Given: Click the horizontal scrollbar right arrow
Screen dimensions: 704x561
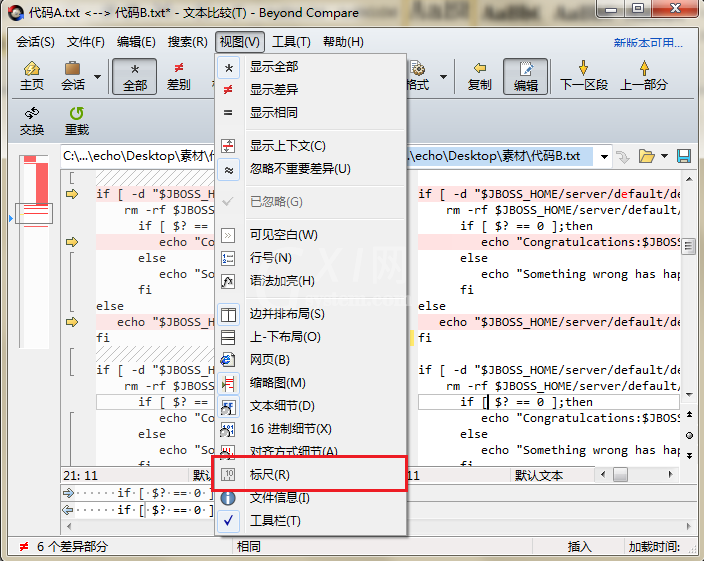Looking at the screenshot, I should tap(670, 474).
